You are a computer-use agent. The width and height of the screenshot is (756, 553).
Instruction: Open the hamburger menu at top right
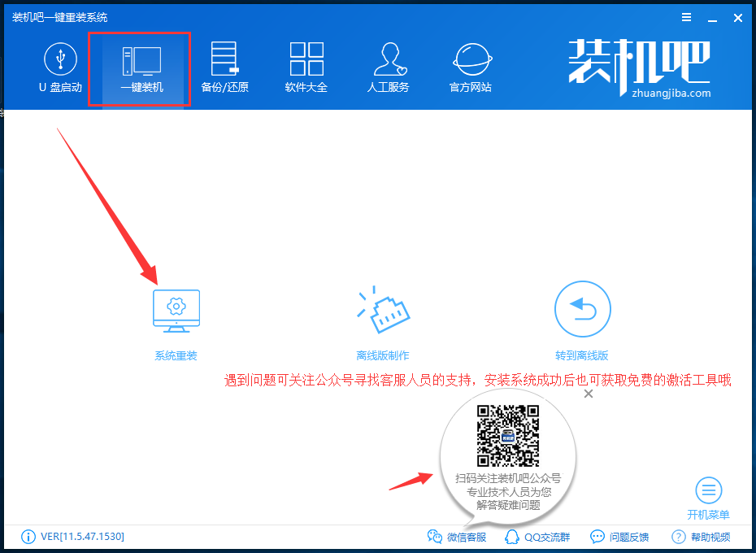pyautogui.click(x=686, y=16)
